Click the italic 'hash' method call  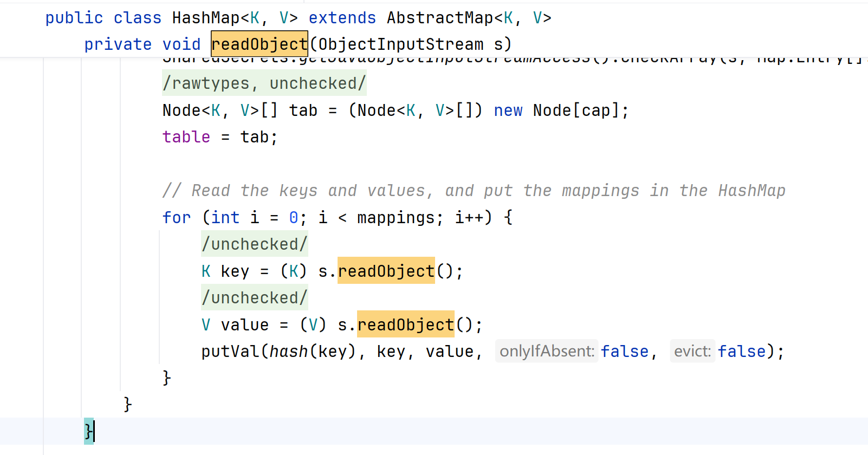point(289,351)
